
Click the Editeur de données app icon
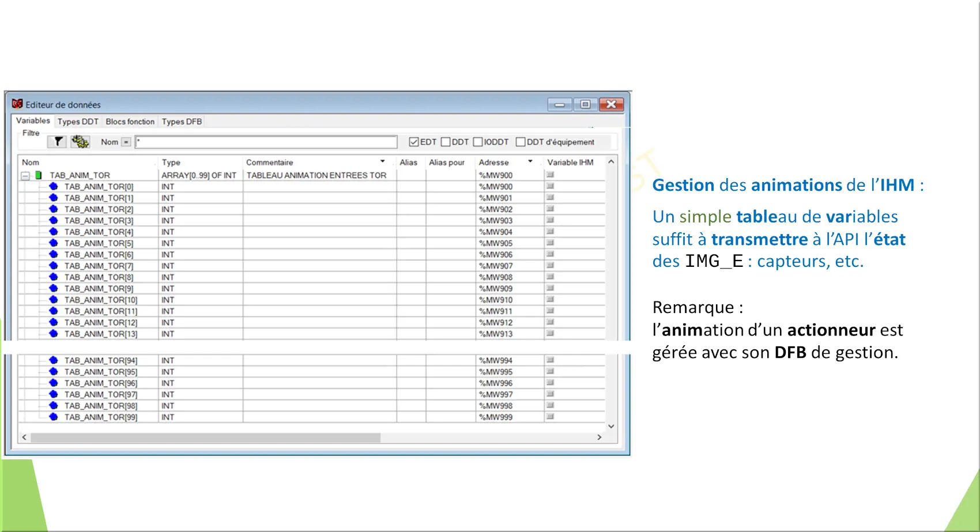[17, 104]
